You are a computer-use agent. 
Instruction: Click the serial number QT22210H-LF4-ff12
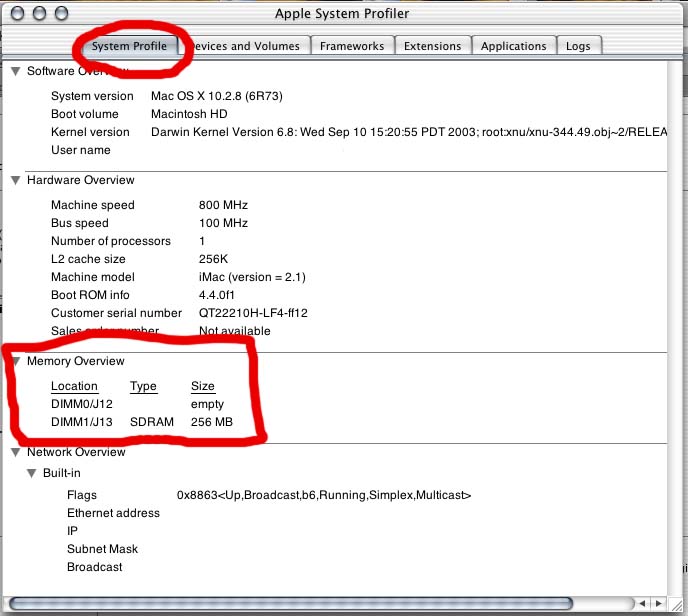(x=253, y=313)
